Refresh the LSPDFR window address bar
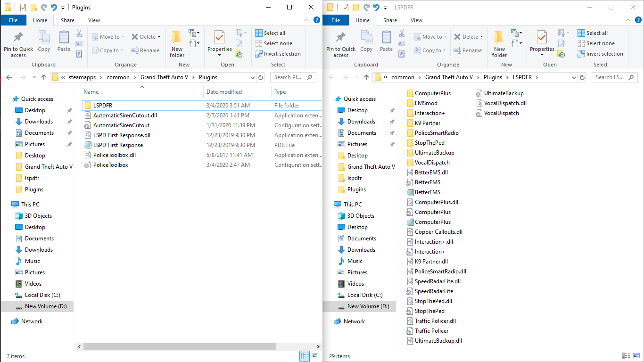Image resolution: width=644 pixels, height=362 pixels. [582, 77]
